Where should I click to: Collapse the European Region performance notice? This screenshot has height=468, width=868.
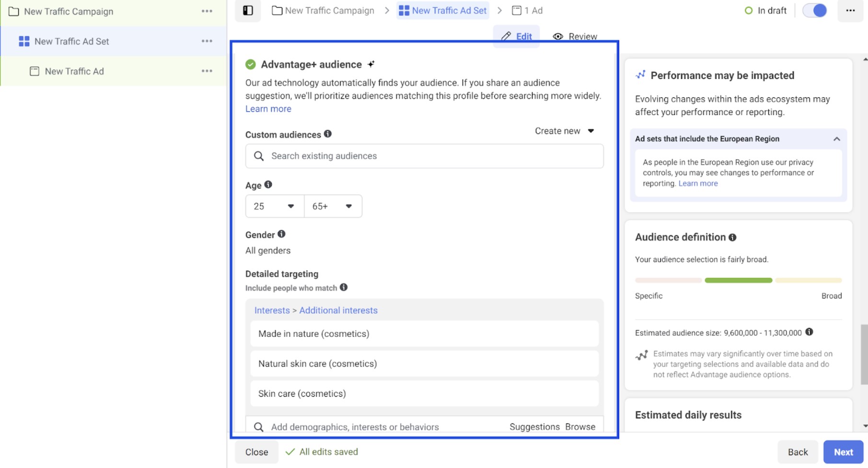coord(837,139)
